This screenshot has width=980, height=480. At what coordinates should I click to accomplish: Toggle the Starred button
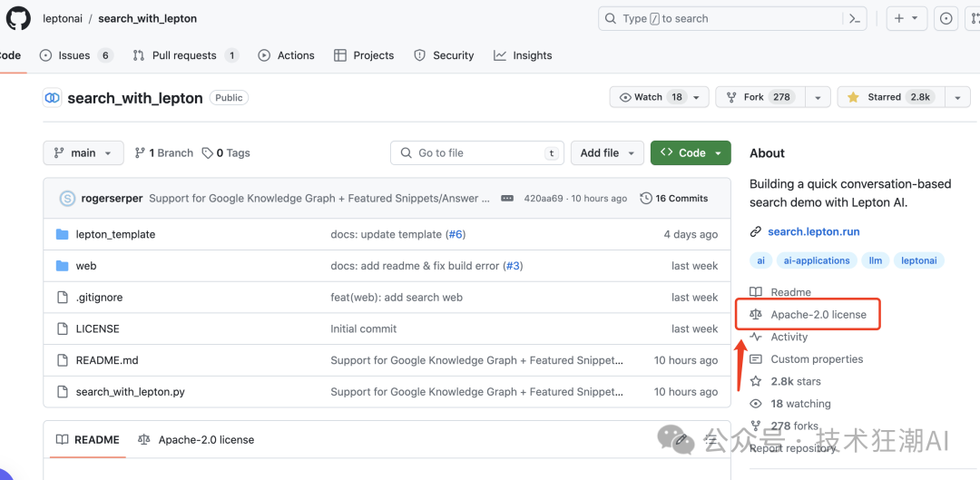click(x=885, y=97)
